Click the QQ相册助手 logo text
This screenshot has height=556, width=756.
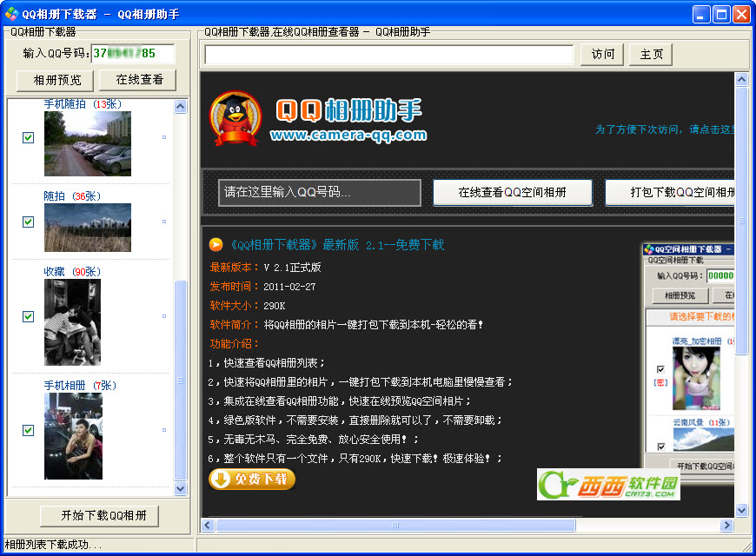[x=348, y=110]
